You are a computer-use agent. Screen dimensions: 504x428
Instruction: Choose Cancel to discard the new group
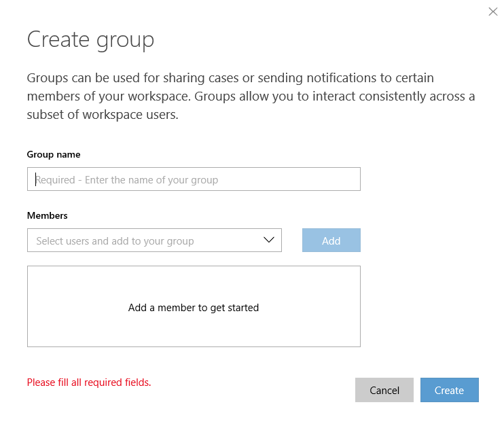coord(384,390)
